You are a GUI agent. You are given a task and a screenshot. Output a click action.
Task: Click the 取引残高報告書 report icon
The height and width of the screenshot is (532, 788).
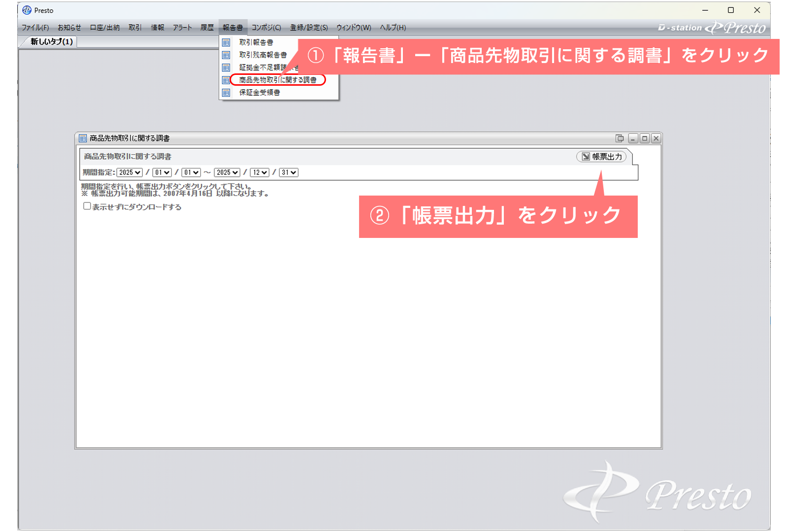tap(226, 55)
